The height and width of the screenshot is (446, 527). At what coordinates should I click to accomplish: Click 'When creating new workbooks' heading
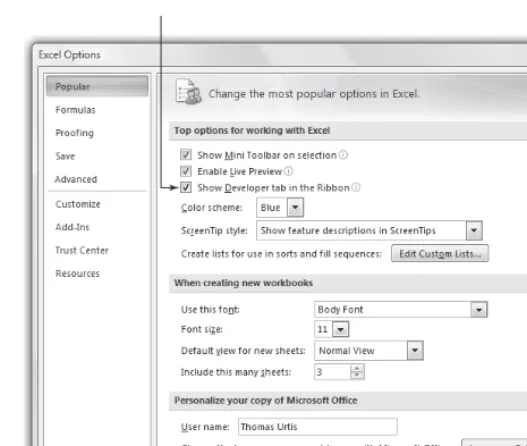click(x=243, y=283)
